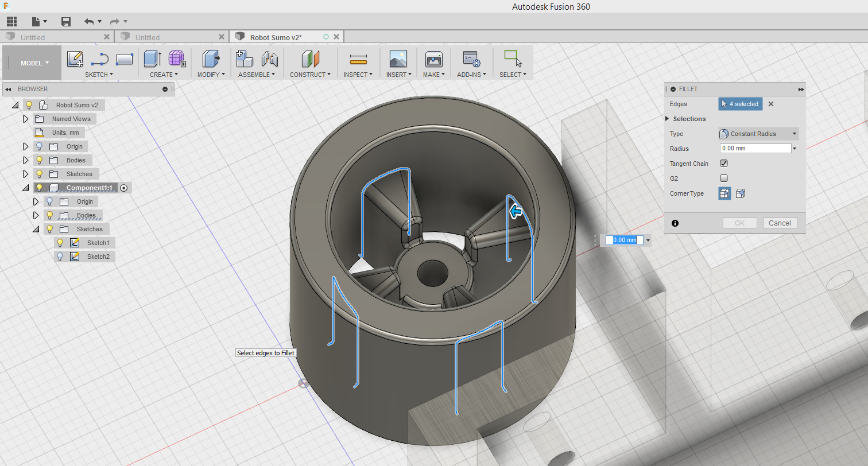
Task: Clear the 4 selected edges with X
Action: point(771,104)
